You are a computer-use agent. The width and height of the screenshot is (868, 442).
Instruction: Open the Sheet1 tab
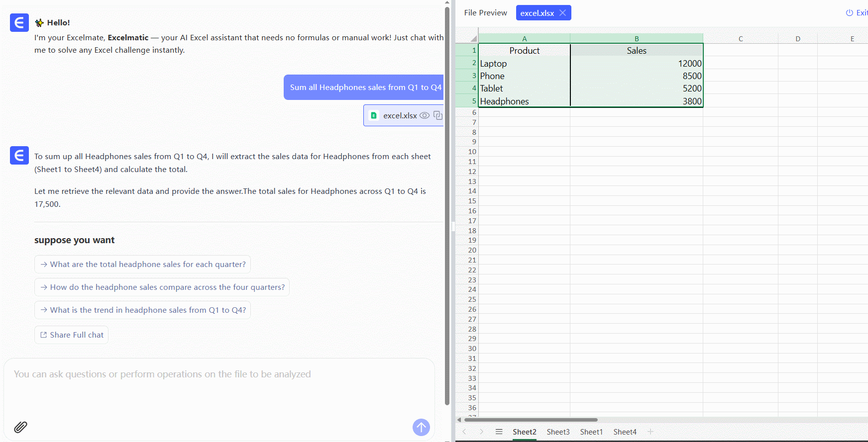coord(591,432)
